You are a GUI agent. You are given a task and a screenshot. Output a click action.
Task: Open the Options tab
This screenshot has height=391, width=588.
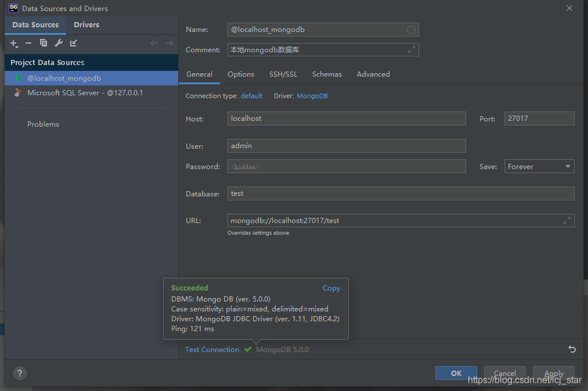[x=241, y=74]
